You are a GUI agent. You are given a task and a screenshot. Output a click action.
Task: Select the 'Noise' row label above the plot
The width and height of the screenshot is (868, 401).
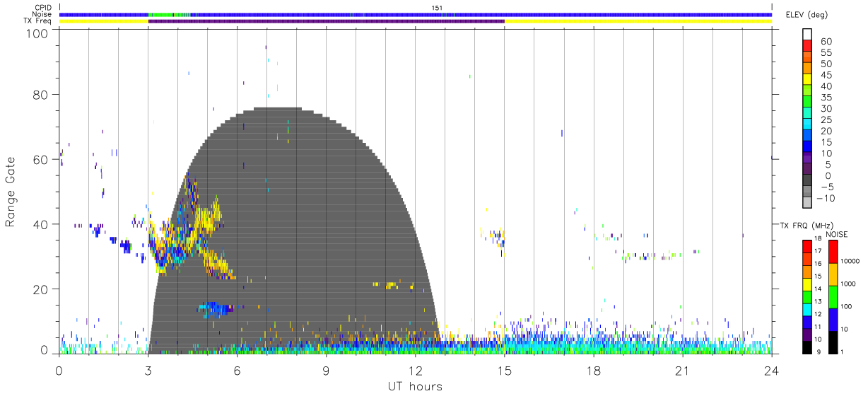pos(42,14)
